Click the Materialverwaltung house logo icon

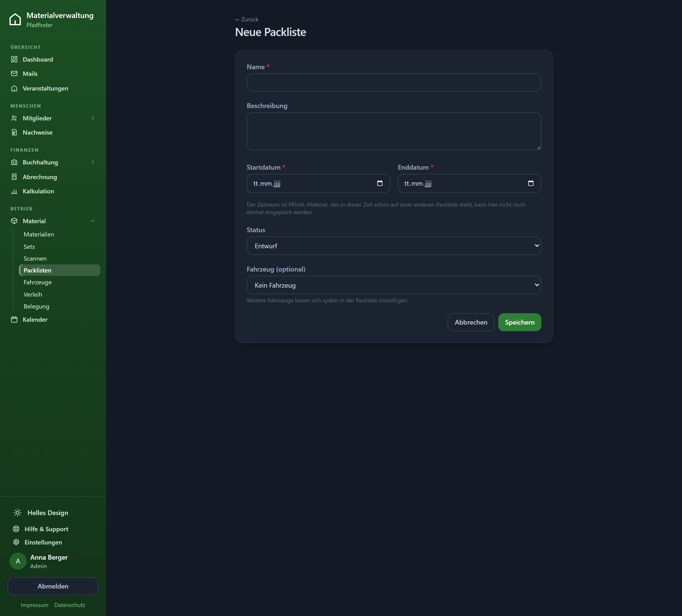[15, 19]
